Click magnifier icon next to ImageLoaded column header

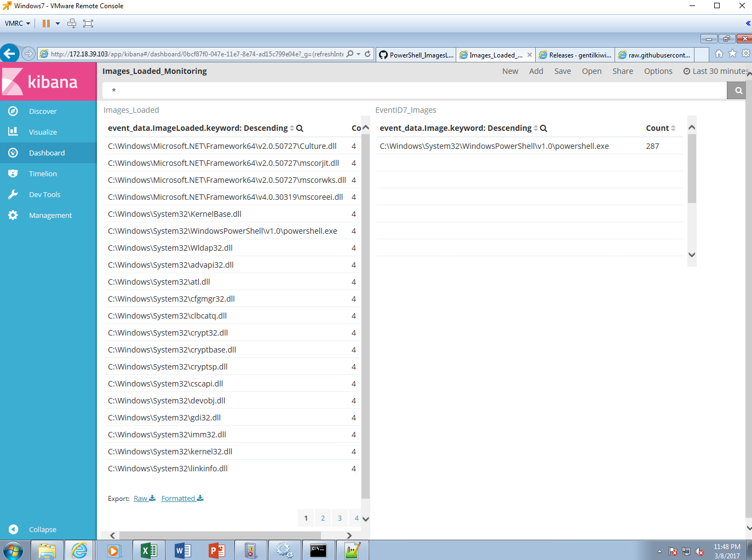pyautogui.click(x=300, y=128)
